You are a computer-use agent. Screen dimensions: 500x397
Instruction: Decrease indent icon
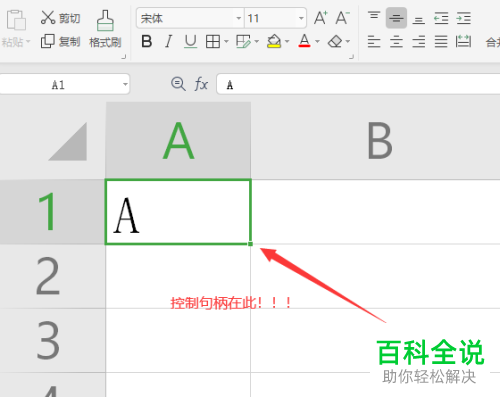pos(441,18)
